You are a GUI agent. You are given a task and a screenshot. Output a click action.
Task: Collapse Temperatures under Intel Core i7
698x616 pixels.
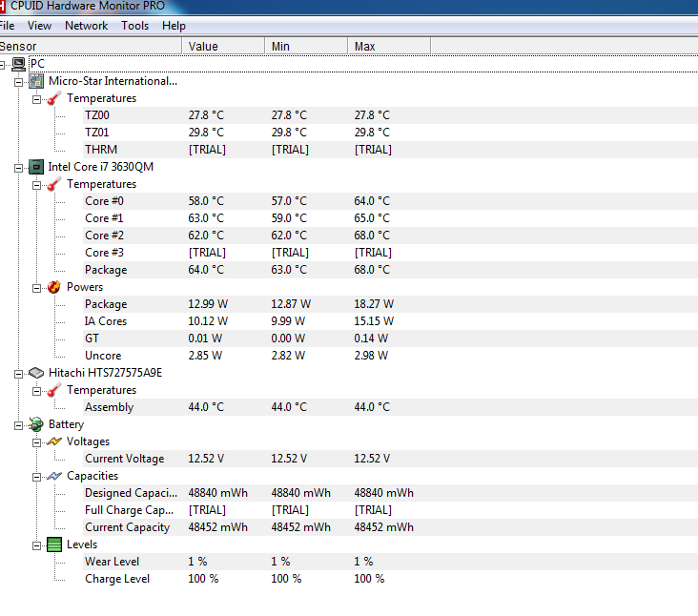37,185
